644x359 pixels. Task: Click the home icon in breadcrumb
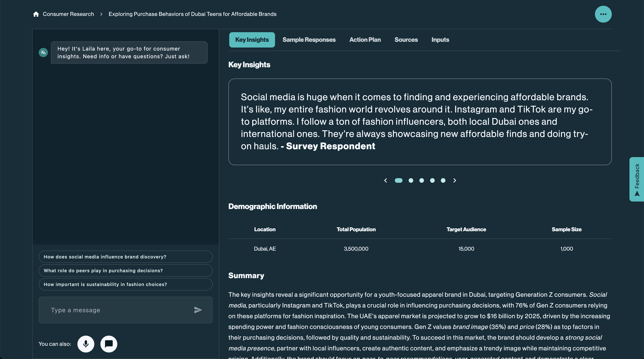click(x=36, y=14)
